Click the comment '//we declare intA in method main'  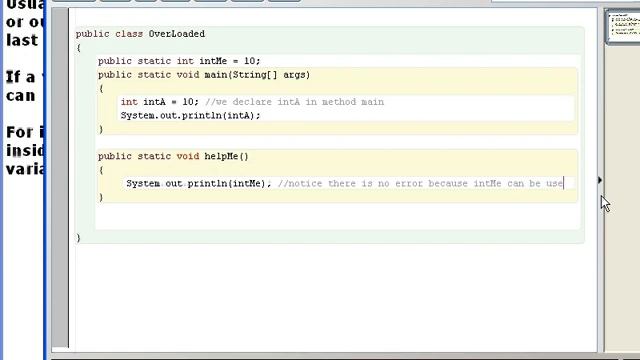(x=294, y=102)
